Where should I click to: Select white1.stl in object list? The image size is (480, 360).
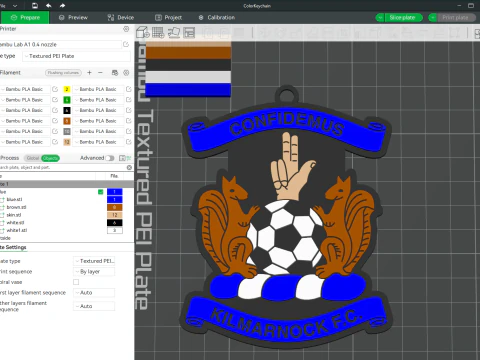coord(17,230)
